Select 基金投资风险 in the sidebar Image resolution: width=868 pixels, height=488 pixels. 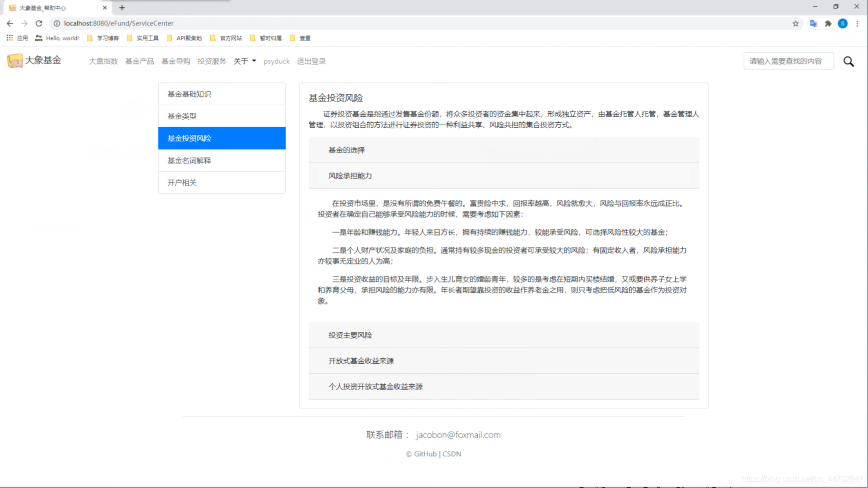pyautogui.click(x=222, y=138)
